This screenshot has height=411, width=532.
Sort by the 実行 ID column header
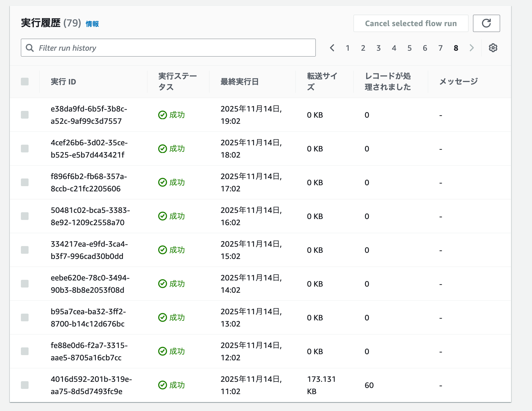[x=63, y=81]
